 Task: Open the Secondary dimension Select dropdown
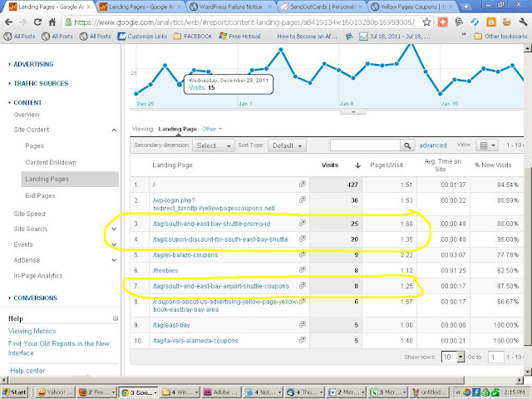pyautogui.click(x=213, y=145)
